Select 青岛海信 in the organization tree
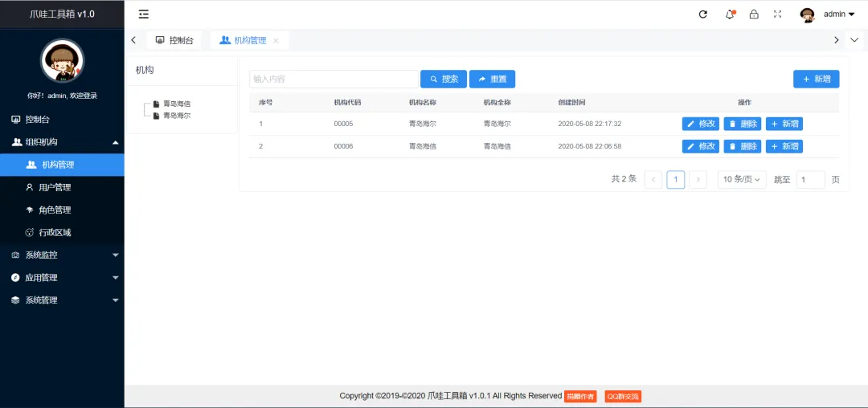Screen dimensions: 868x408 pyautogui.click(x=176, y=104)
